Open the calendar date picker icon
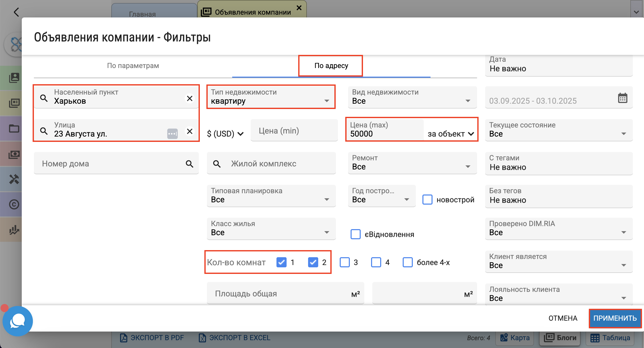This screenshot has height=348, width=644. point(622,98)
